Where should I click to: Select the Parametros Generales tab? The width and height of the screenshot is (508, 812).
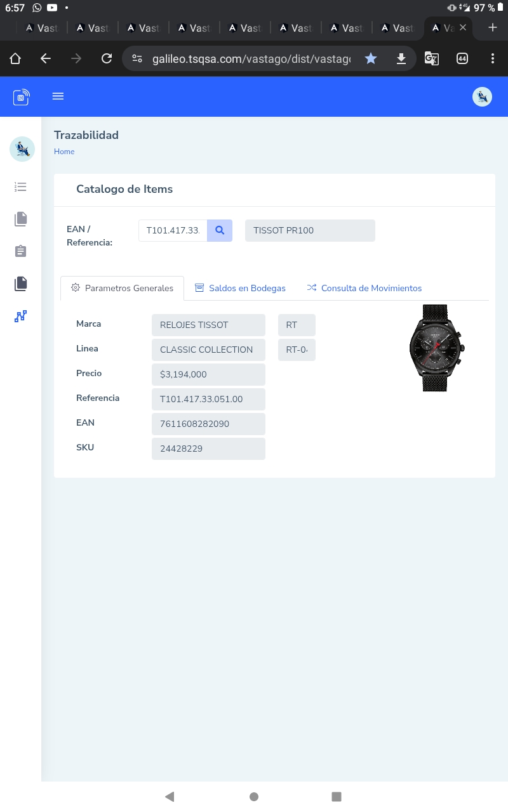[x=122, y=288]
